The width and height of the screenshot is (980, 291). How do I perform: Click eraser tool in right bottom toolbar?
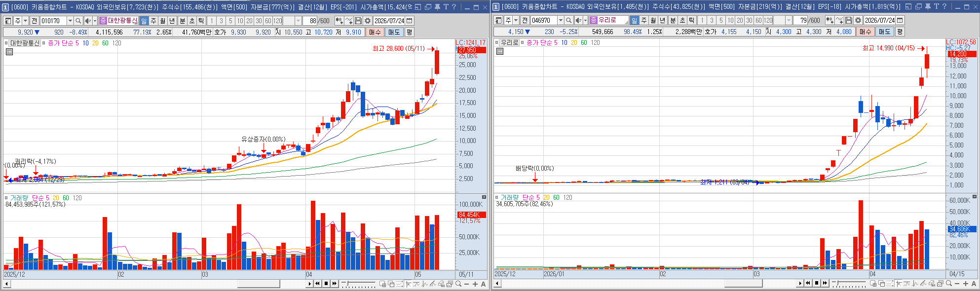tap(931, 283)
